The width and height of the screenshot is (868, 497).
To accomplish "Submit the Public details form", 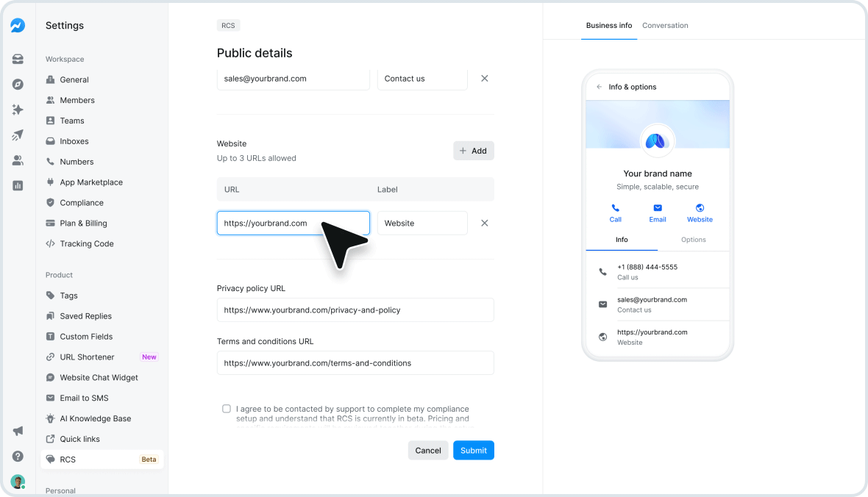I will pos(473,450).
